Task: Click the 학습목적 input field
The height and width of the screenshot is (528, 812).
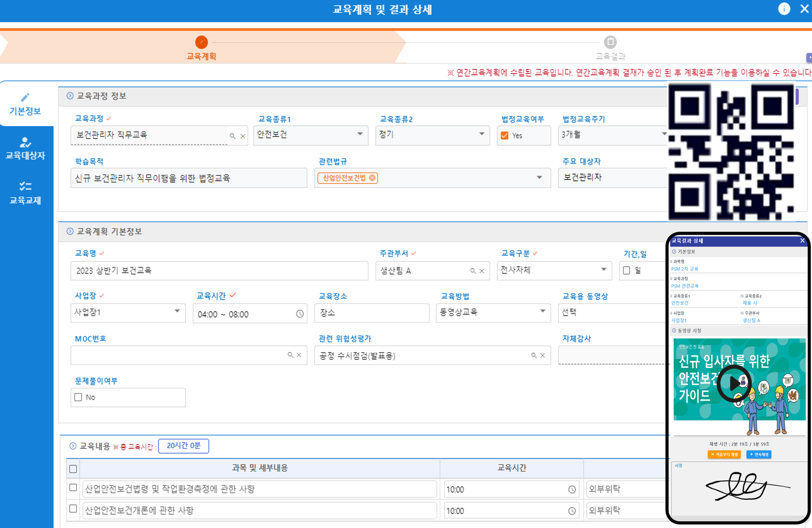Action: 189,178
